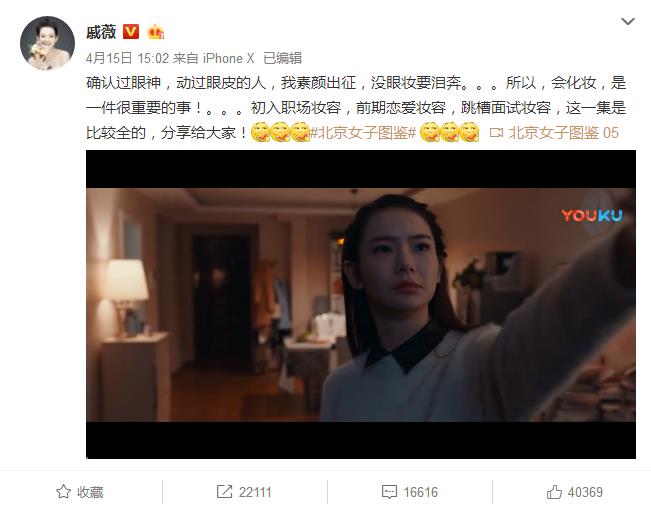Click the star 收藏 favorite icon
The image size is (651, 509).
point(64,492)
